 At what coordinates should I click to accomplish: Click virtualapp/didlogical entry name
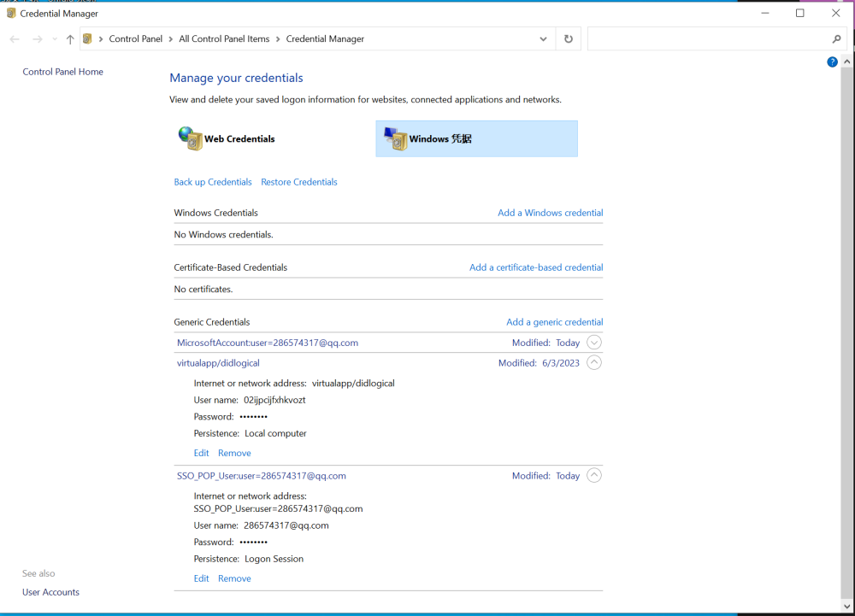coord(218,363)
